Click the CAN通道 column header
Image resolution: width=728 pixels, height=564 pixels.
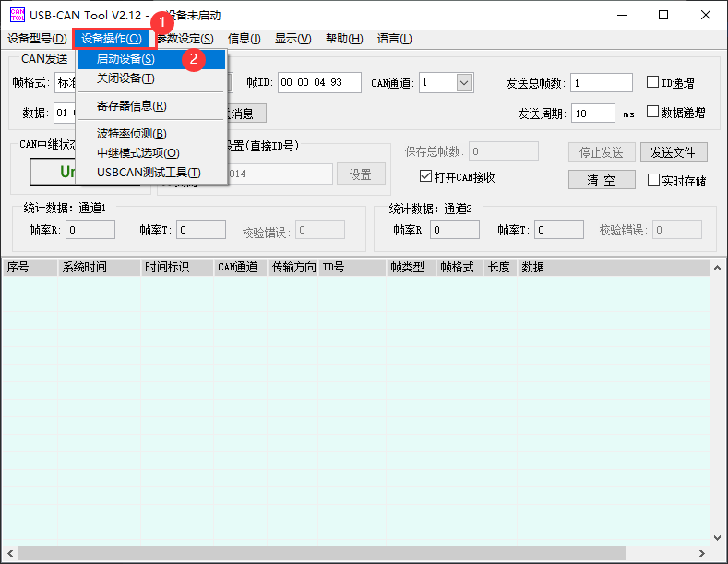[x=241, y=267]
